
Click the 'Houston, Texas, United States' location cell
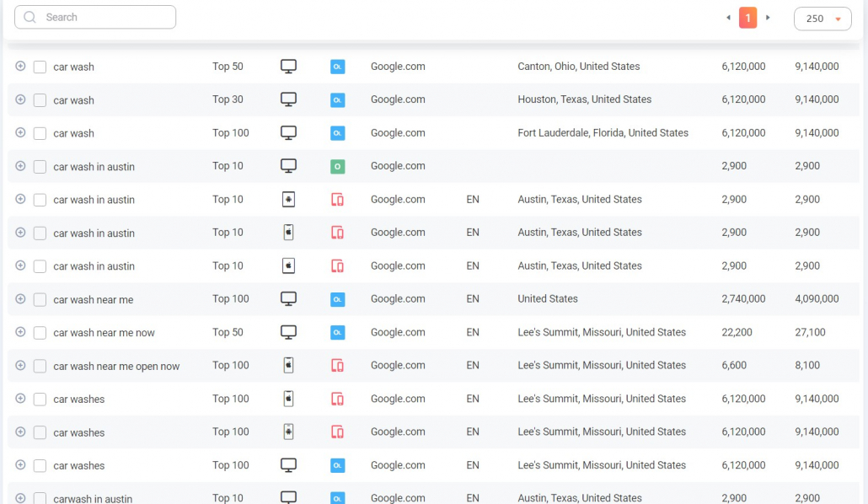(x=585, y=99)
